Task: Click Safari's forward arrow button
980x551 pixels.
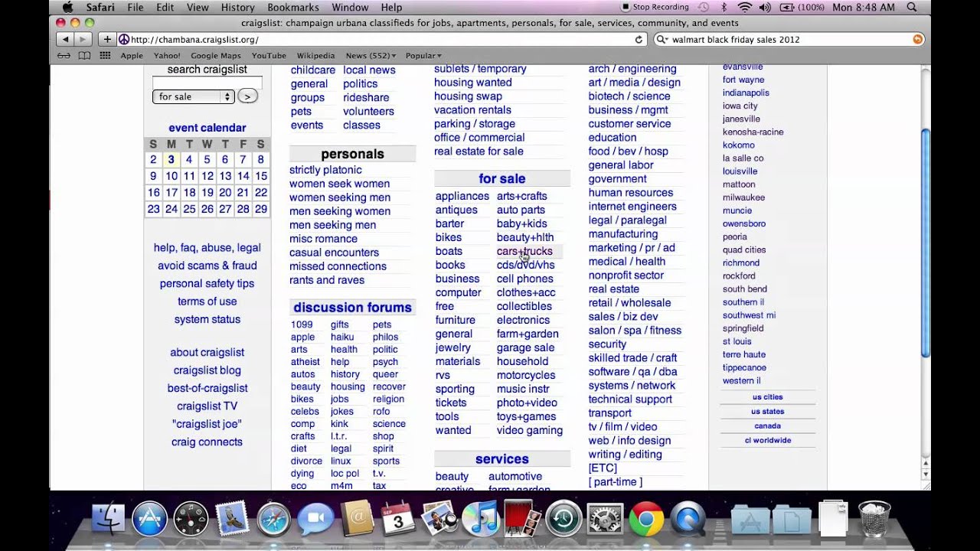Action: pos(83,39)
